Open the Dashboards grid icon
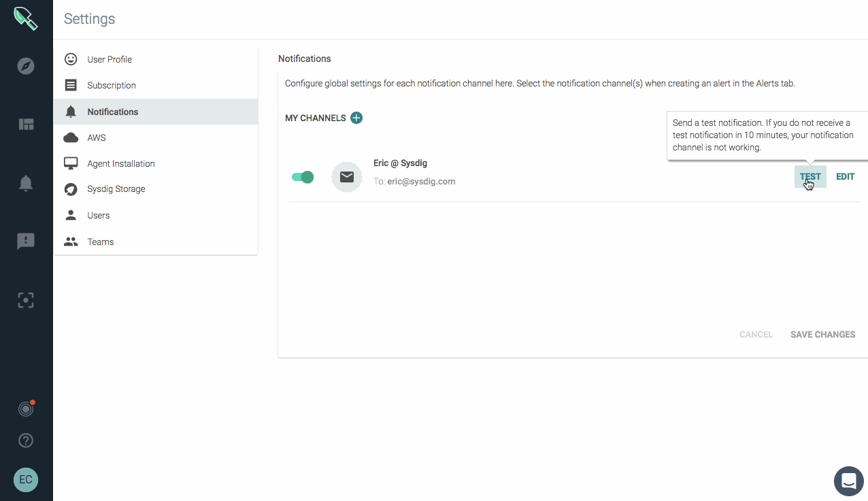This screenshot has width=868, height=501. click(x=26, y=124)
